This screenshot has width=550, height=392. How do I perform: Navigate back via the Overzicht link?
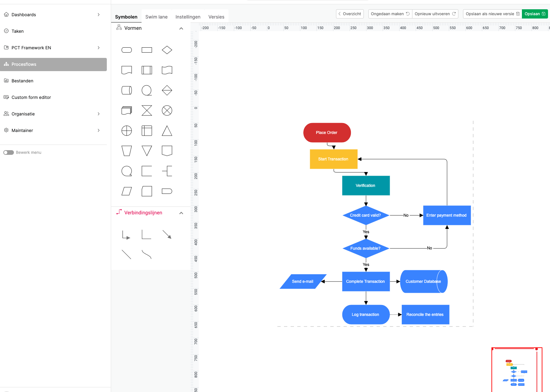point(350,14)
